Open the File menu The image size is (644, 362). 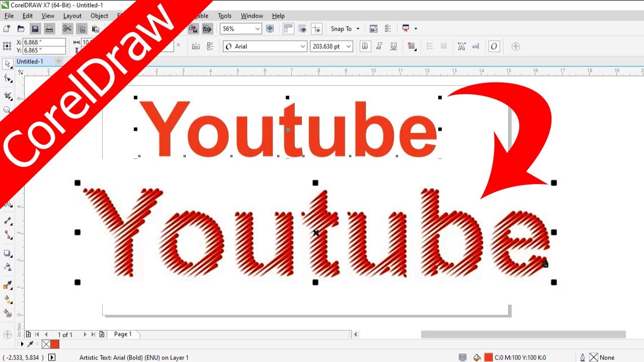(9, 16)
